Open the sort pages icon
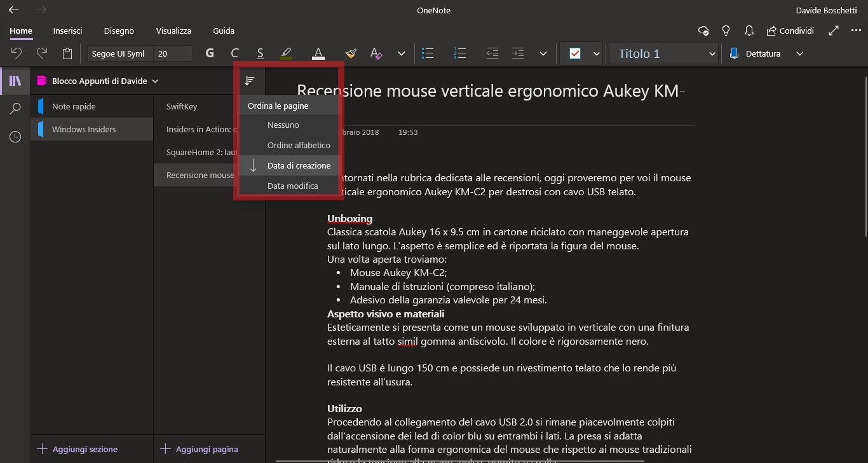Viewport: 868px width, 463px height. pyautogui.click(x=250, y=81)
